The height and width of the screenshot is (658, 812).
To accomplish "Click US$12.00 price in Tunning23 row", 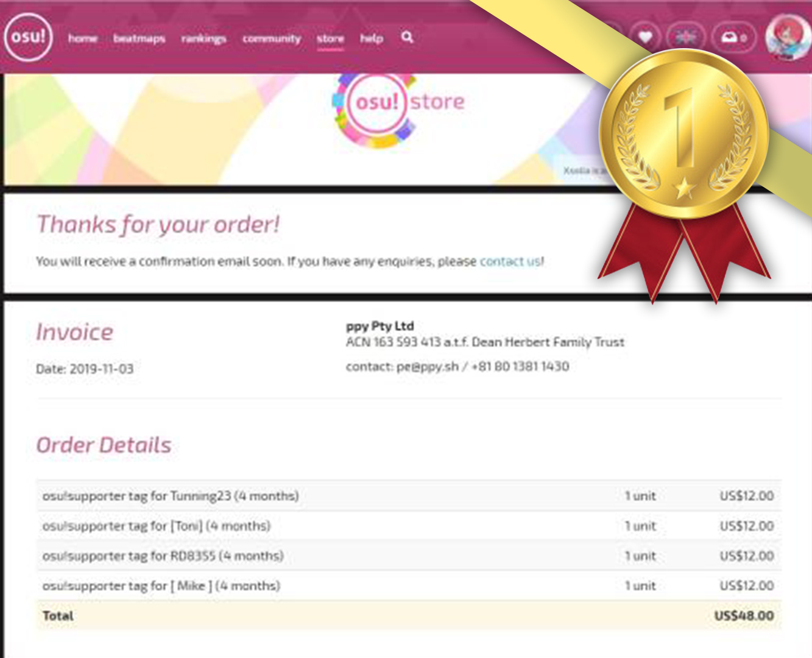I will tap(747, 496).
